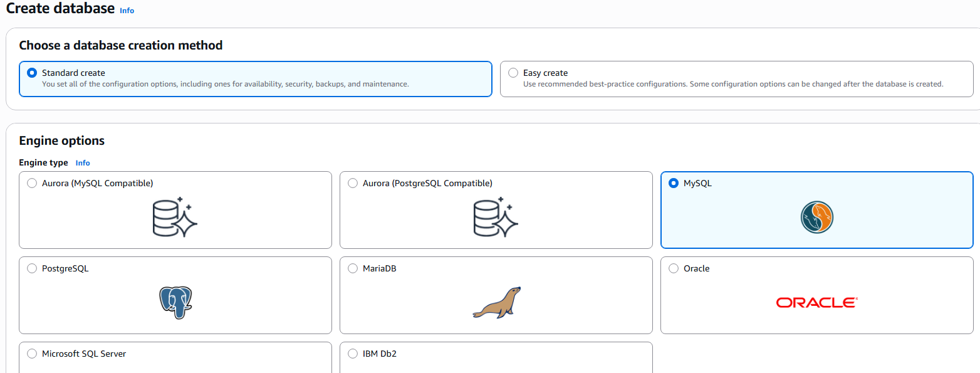980x373 pixels.
Task: Open Info link beside Engine type
Action: point(83,163)
